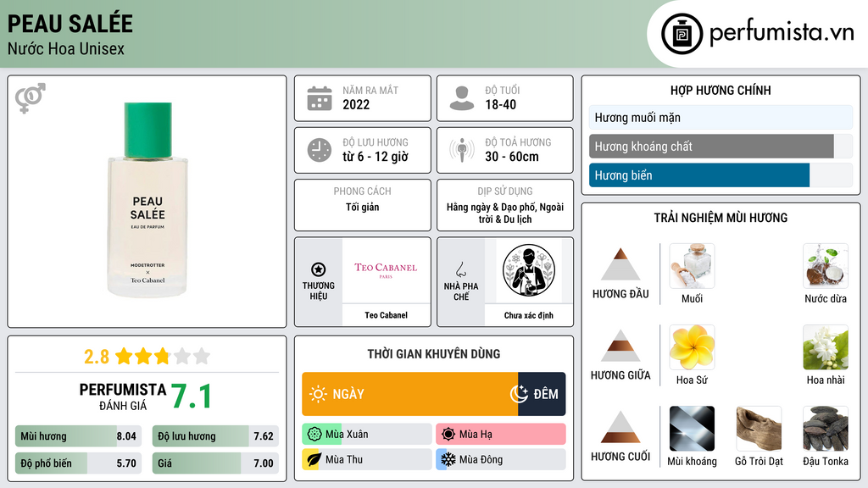Click the Mùi hương 8.04 score bar

pos(79,436)
